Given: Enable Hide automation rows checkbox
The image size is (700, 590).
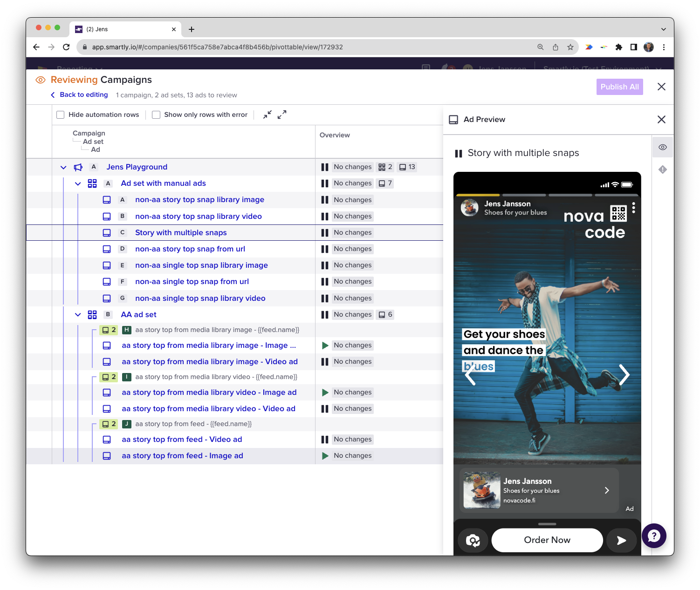Looking at the screenshot, I should tap(60, 115).
